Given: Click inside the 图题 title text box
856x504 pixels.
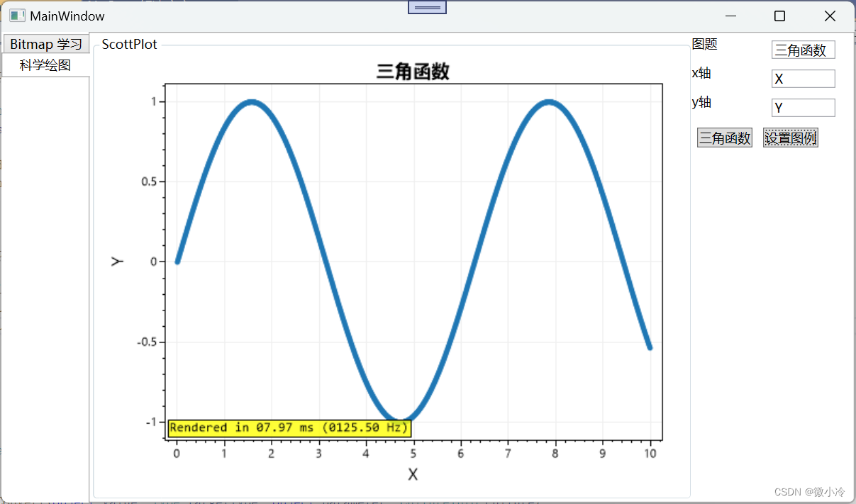Looking at the screenshot, I should pos(803,50).
